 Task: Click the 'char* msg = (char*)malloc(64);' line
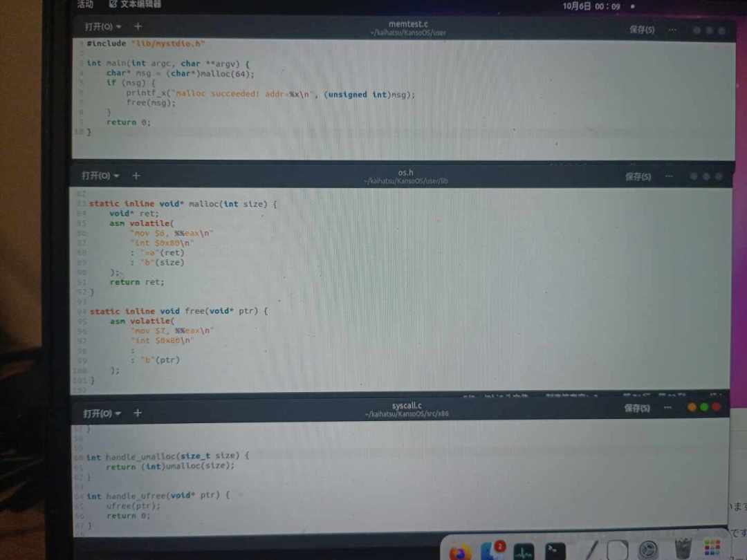coord(181,73)
